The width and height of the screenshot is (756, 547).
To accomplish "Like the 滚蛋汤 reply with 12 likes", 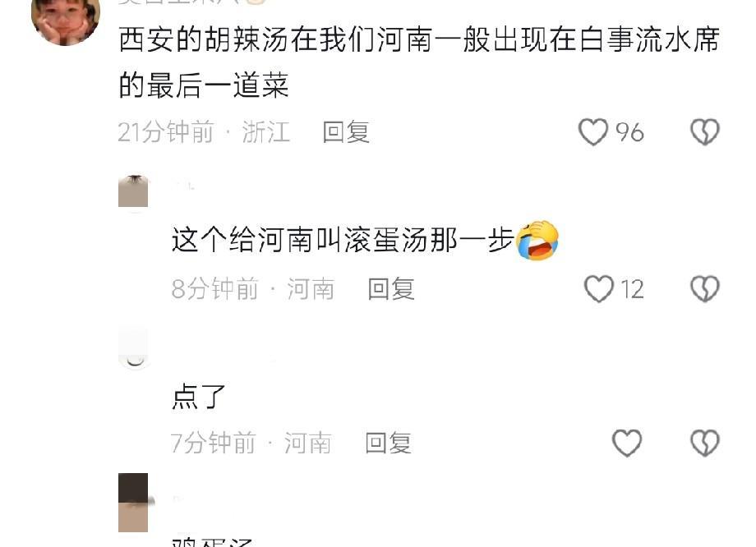I will [x=598, y=288].
